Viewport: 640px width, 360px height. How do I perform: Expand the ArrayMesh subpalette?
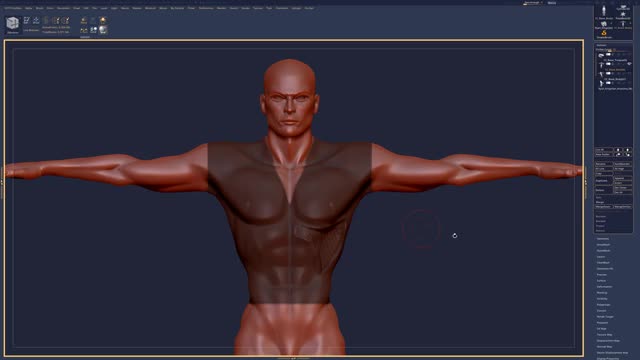[603, 245]
